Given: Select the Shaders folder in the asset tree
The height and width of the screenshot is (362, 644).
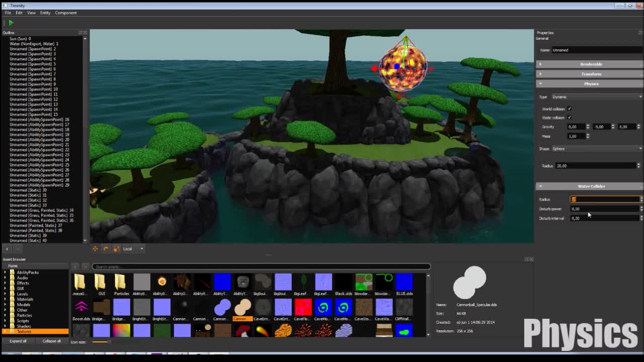Looking at the screenshot, I should (x=24, y=326).
